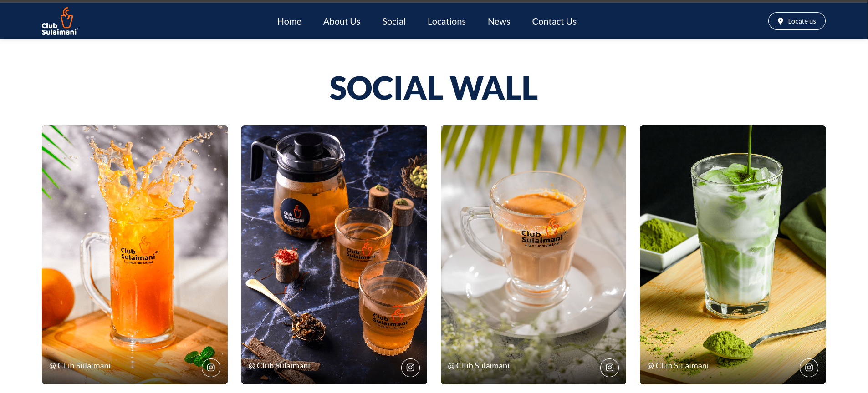Screen dimensions: 868x393
Task: Click the map pin icon in Locate us
Action: (781, 21)
